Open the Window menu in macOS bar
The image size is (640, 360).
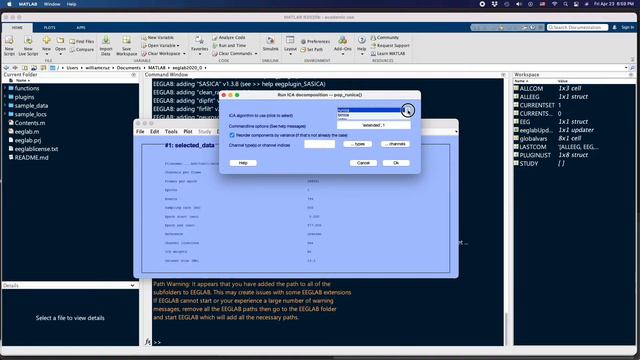click(52, 4)
